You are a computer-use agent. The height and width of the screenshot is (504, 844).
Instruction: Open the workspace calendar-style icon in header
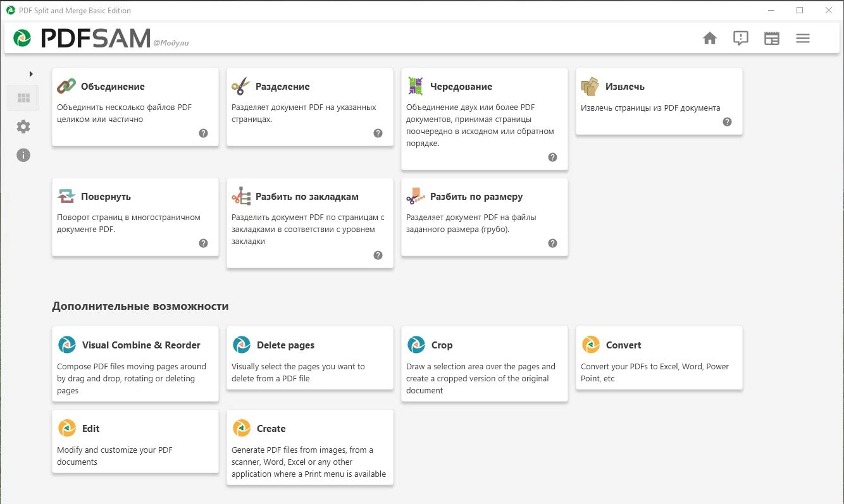[x=772, y=39]
